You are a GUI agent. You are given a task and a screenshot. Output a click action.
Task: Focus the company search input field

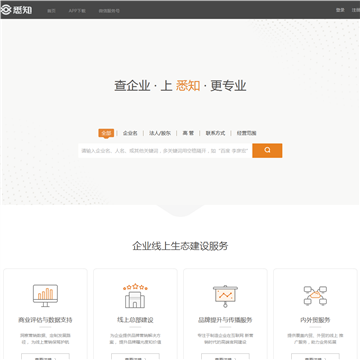[x=165, y=151]
